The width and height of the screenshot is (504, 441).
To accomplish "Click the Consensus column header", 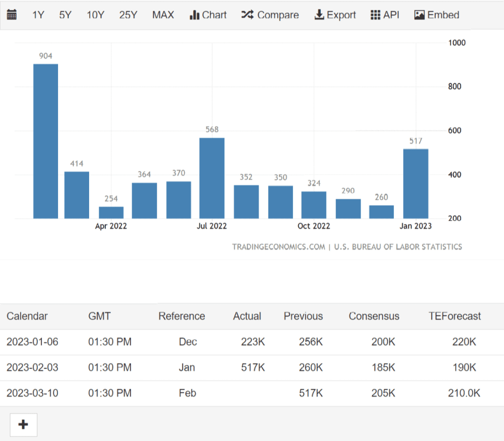I will click(374, 316).
